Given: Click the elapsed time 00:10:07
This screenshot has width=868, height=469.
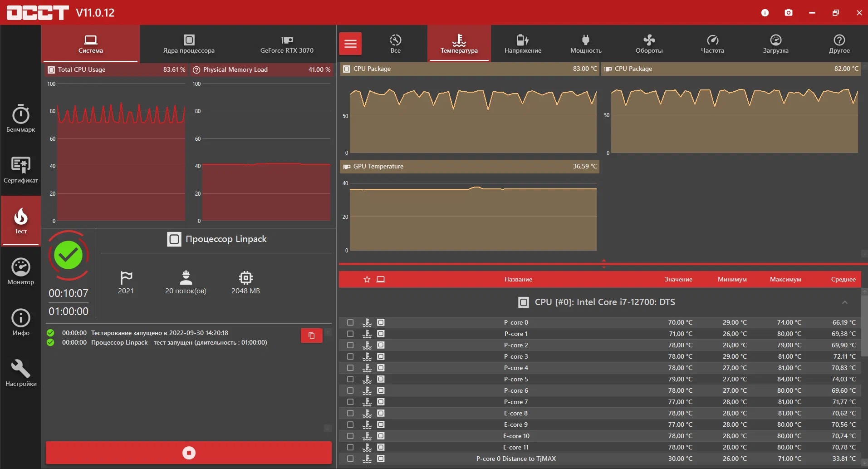Looking at the screenshot, I should (69, 293).
